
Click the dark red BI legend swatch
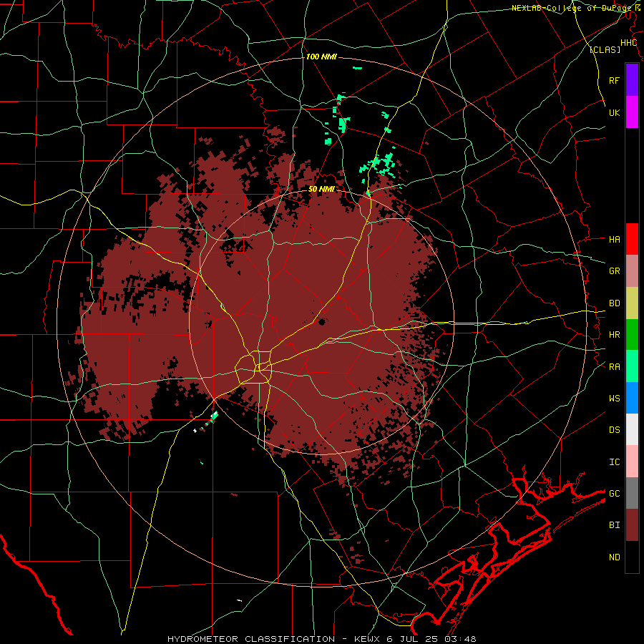[632, 525]
